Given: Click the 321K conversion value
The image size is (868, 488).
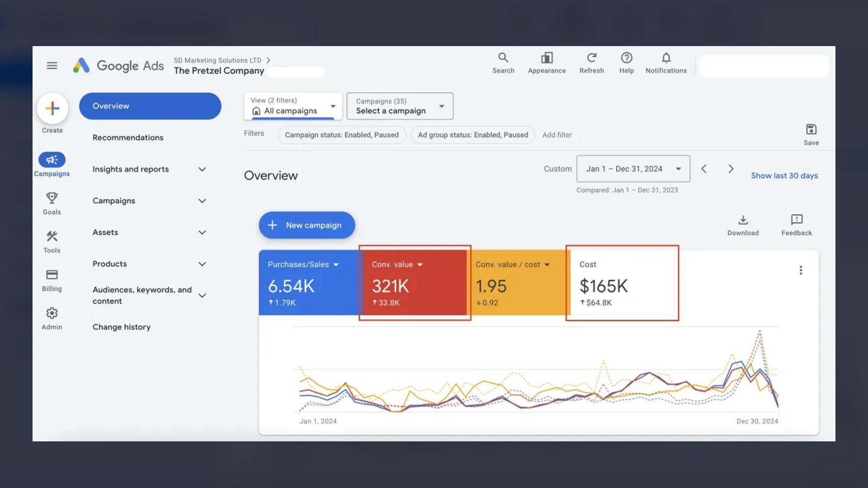Looking at the screenshot, I should [391, 286].
